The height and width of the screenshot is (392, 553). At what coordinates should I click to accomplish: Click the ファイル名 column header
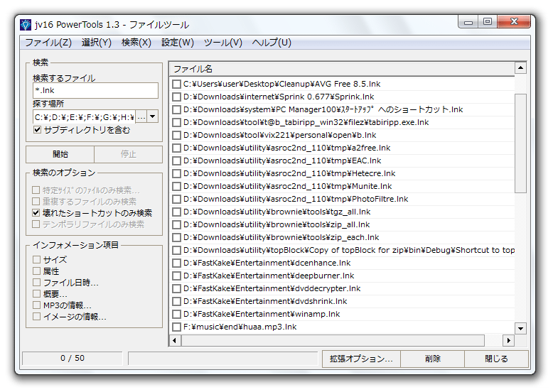pyautogui.click(x=342, y=69)
